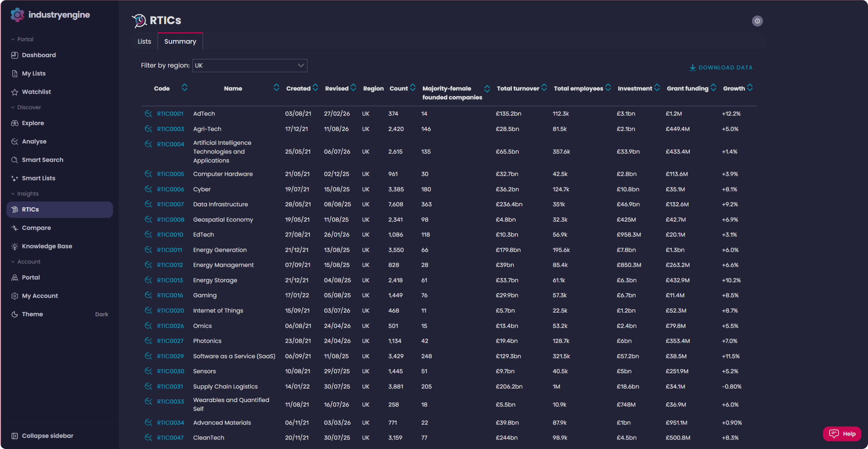Click analyse icon for Wearables row
Image resolution: width=868 pixels, height=449 pixels.
pos(148,401)
